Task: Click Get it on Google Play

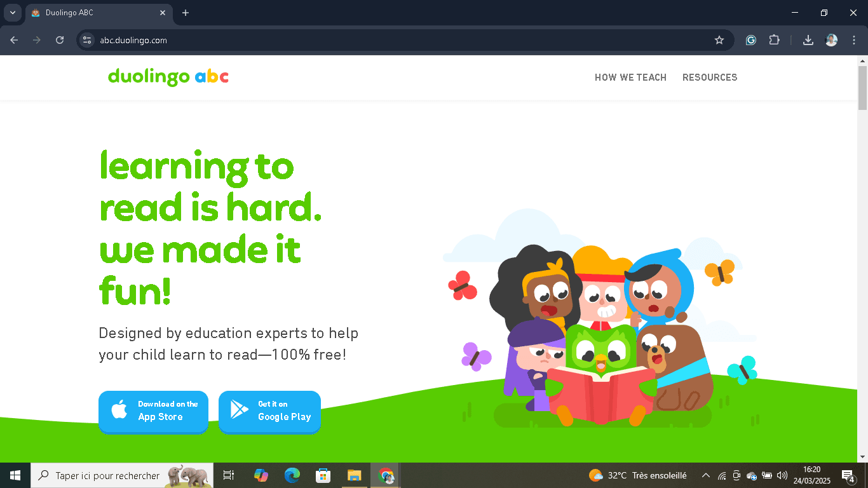Action: pos(269,412)
